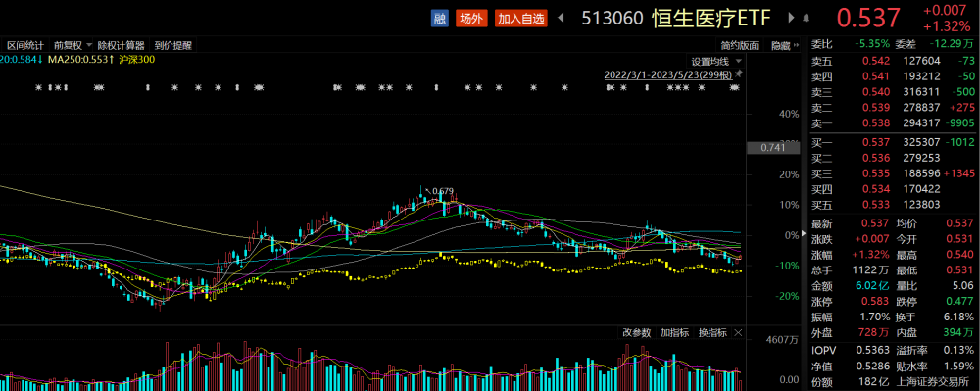980x391 pixels.
Task: Click the 沪深300 overlay label
Action: (137, 60)
